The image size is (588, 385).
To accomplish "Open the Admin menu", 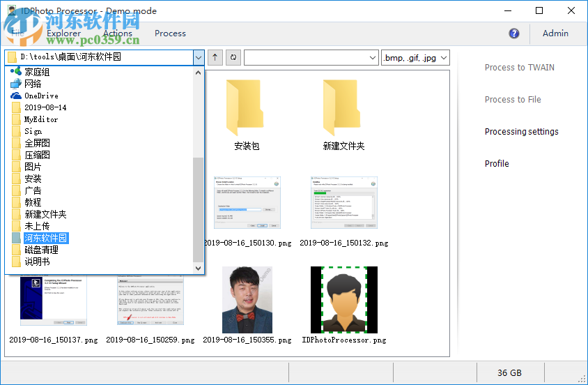I will click(555, 33).
